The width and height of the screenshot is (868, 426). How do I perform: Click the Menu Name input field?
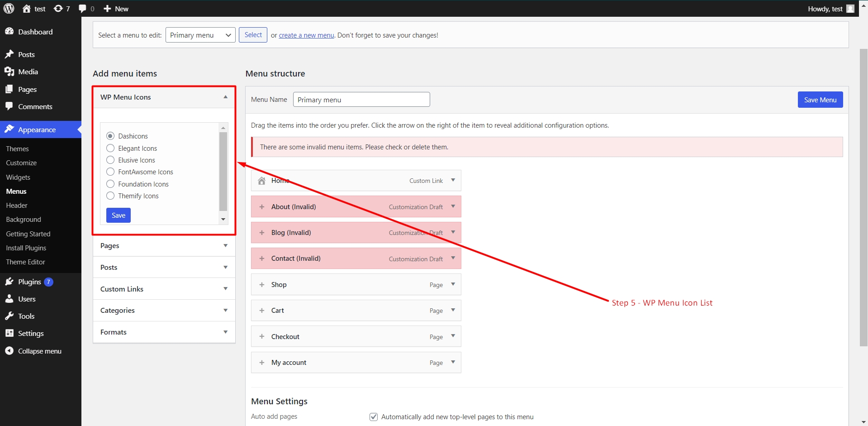coord(361,100)
